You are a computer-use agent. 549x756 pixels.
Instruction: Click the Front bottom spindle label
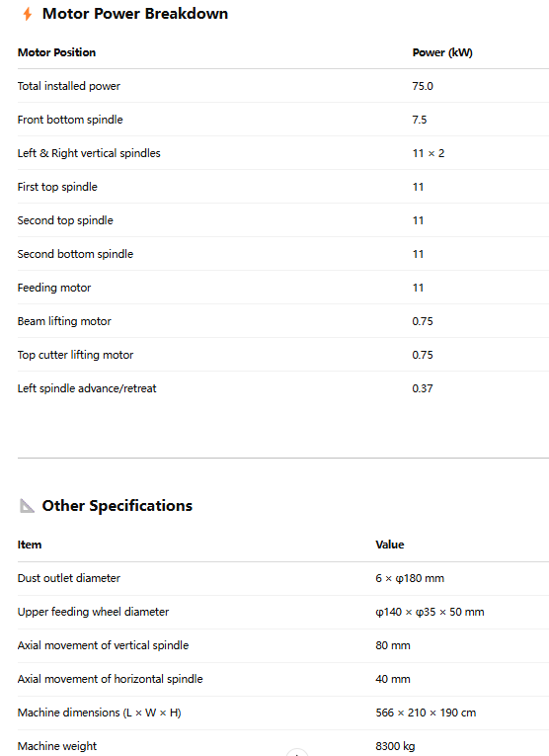coord(70,120)
